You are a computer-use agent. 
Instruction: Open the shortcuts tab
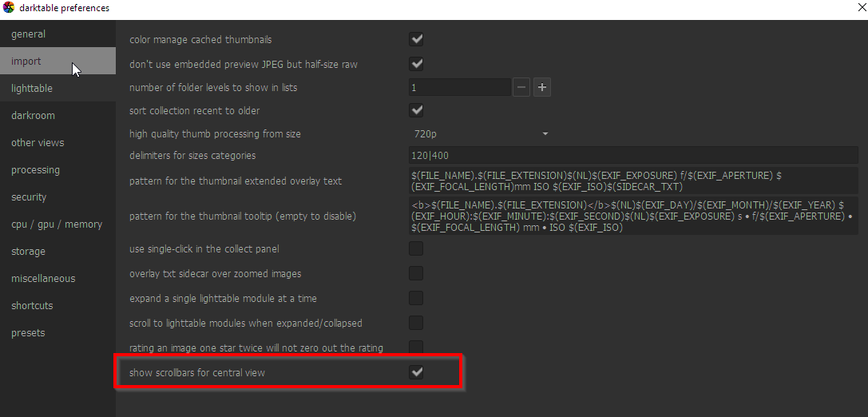point(57,305)
